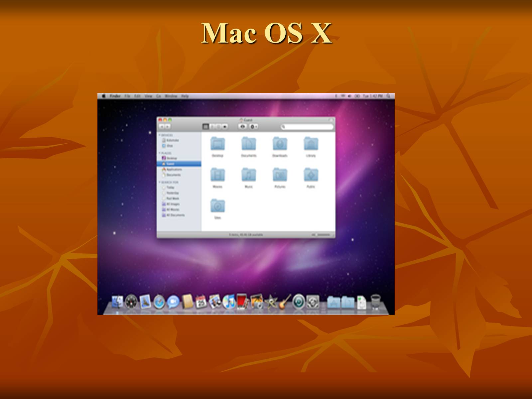This screenshot has width=532, height=399.
Task: Switch Finder to Cover Flow view
Action: pyautogui.click(x=225, y=127)
